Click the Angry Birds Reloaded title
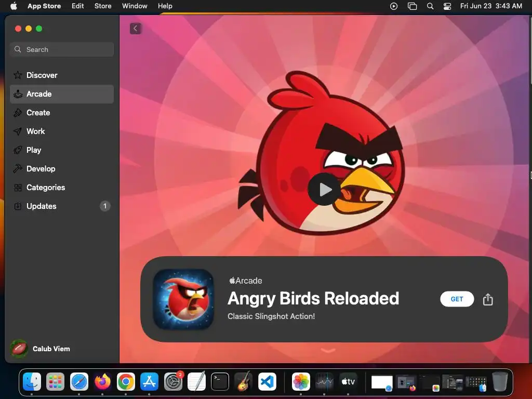 coord(313,299)
